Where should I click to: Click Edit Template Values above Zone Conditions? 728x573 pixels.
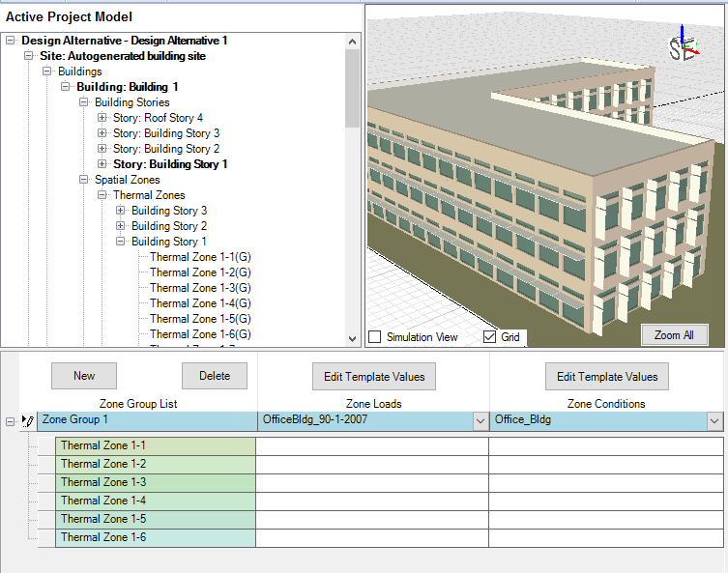(x=607, y=376)
